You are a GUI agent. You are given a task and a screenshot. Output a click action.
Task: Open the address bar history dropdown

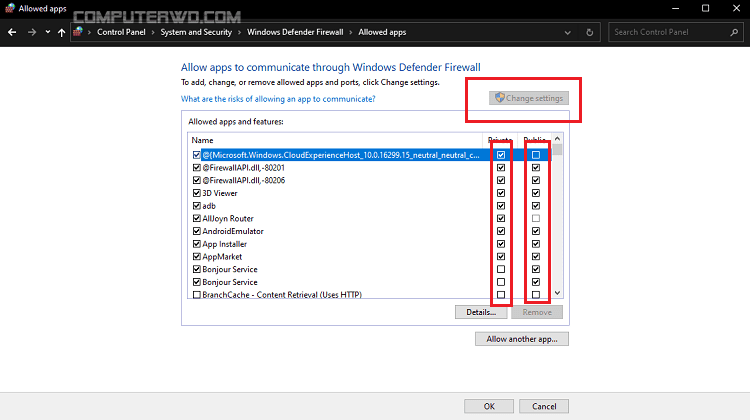pos(567,33)
